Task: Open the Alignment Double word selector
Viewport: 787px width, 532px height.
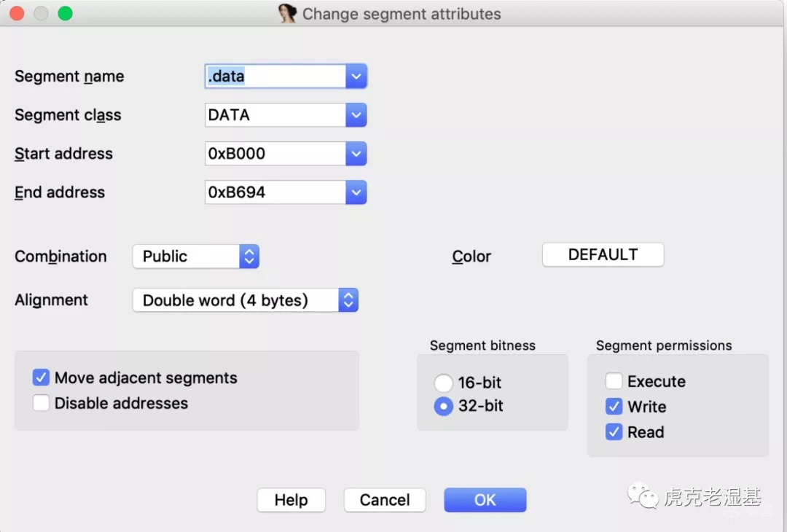Action: (245, 300)
